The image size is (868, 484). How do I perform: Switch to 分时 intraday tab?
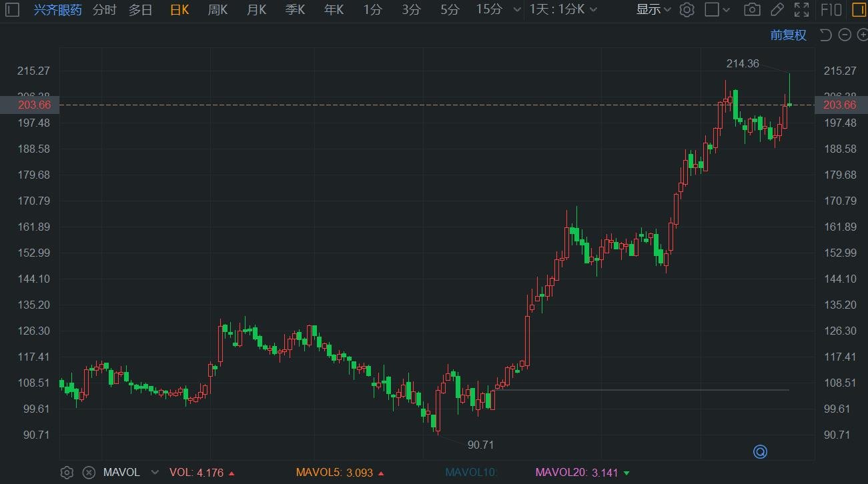point(104,9)
